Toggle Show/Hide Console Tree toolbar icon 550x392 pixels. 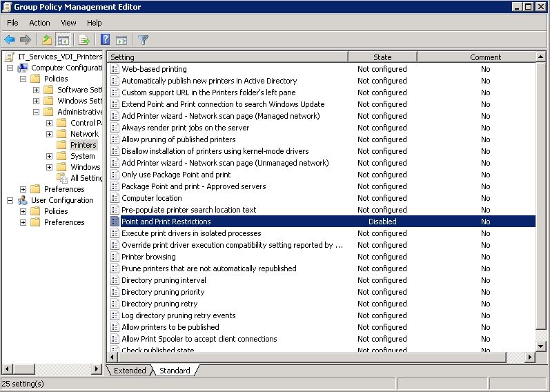[63, 40]
